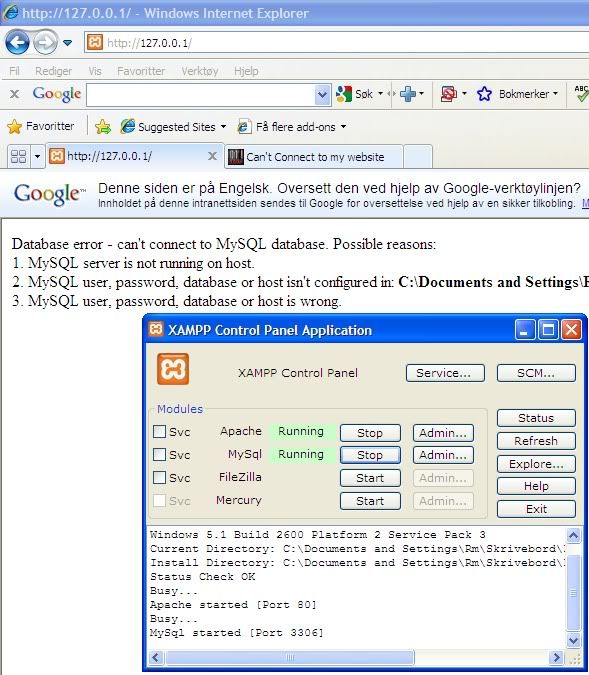Viewport: 589px width, 675px height.
Task: Click the XAMPP Status button
Action: pos(536,418)
